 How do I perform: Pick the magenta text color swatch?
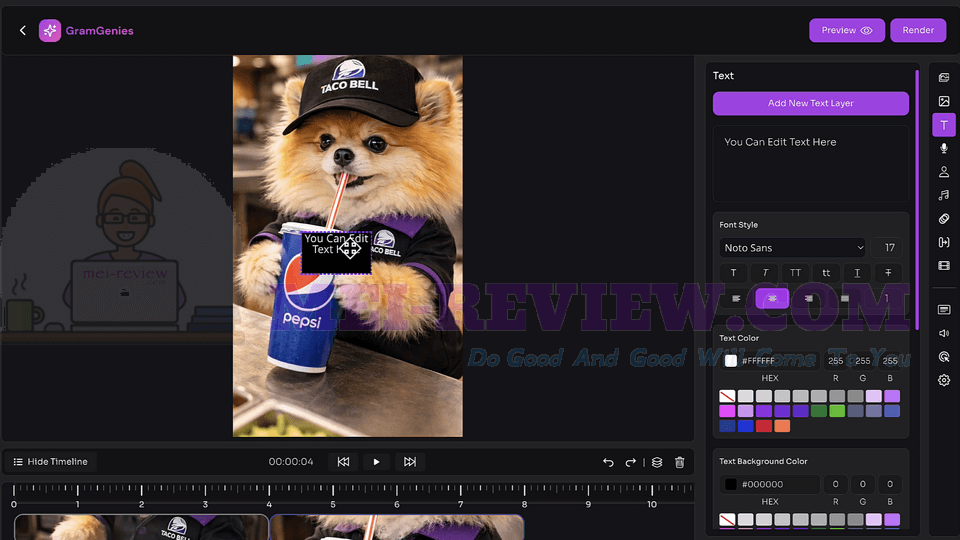727,411
